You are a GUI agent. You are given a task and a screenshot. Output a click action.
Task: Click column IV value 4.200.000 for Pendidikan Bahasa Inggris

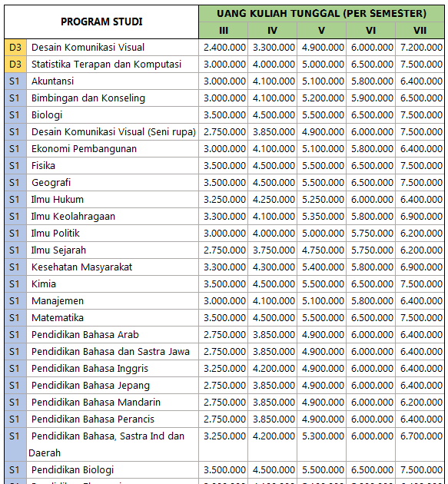click(x=274, y=369)
